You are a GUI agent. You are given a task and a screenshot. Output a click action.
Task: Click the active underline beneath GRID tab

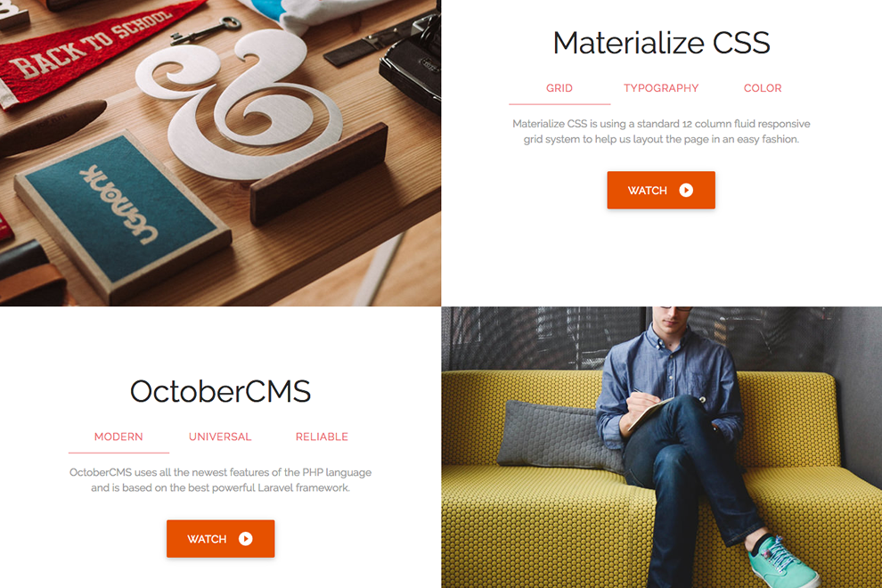[x=559, y=104]
